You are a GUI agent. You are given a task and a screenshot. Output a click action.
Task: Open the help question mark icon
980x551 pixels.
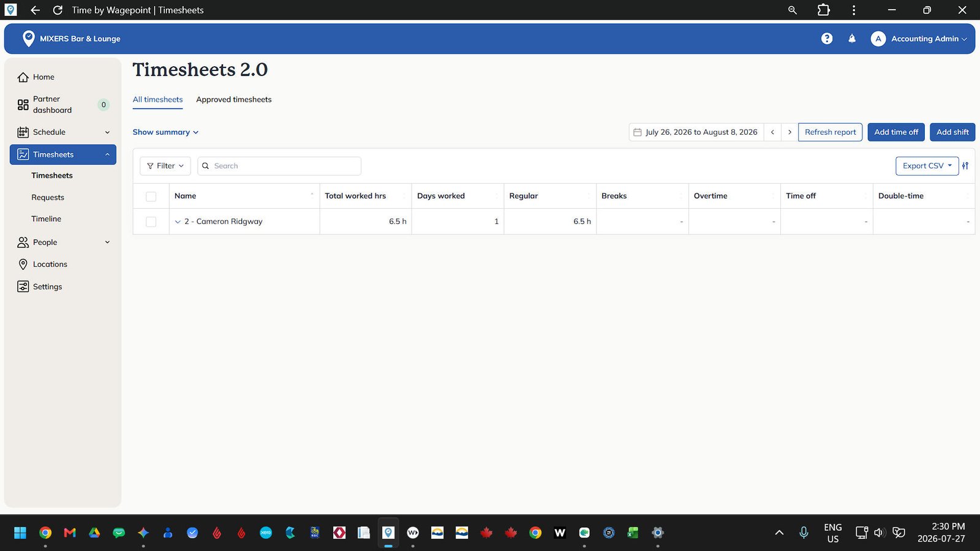click(827, 39)
